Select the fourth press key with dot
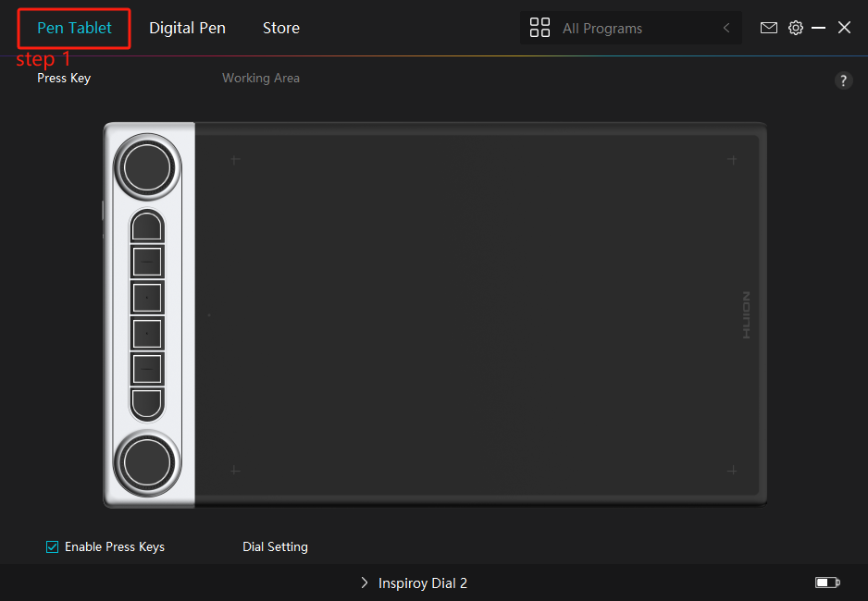868x601 pixels. (147, 334)
